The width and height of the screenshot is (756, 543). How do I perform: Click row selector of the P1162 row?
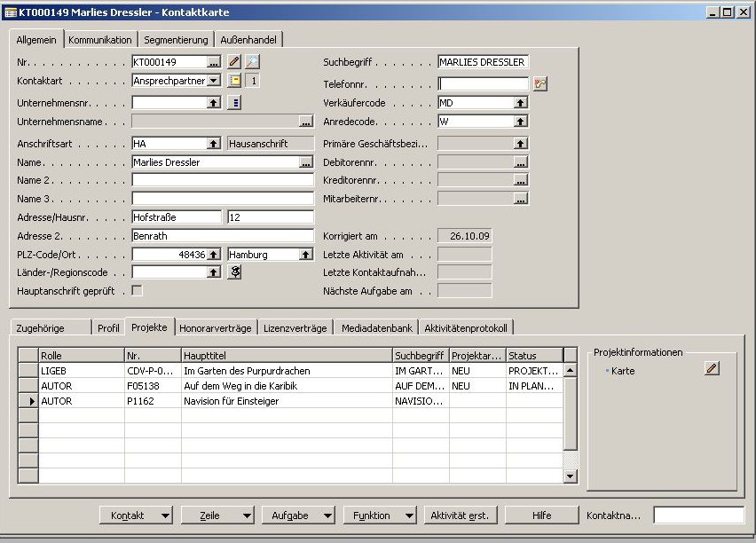point(28,401)
